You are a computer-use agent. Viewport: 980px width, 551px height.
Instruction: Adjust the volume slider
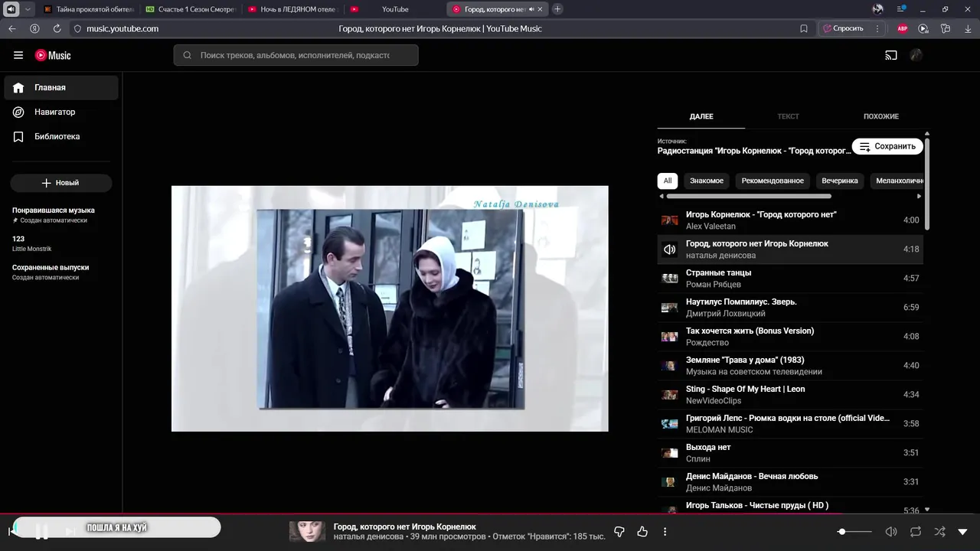point(856,532)
